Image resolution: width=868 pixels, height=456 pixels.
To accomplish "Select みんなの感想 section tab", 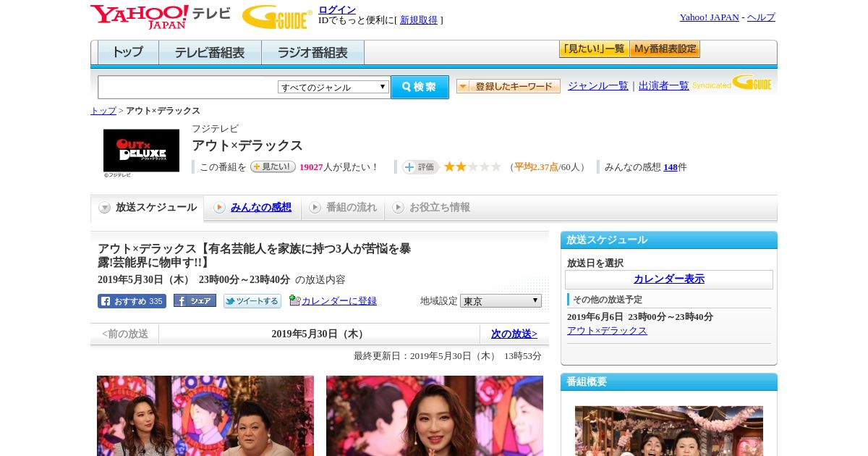I will (x=253, y=208).
